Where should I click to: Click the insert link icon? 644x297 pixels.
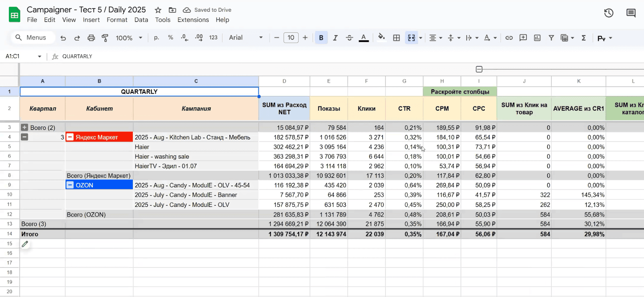tap(509, 38)
